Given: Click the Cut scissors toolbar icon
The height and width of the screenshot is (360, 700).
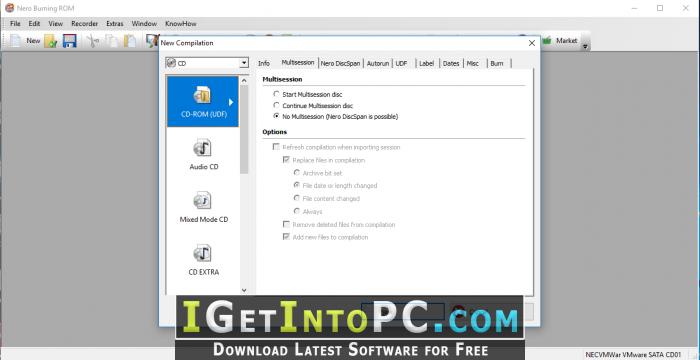Looking at the screenshot, I should click(x=93, y=41).
